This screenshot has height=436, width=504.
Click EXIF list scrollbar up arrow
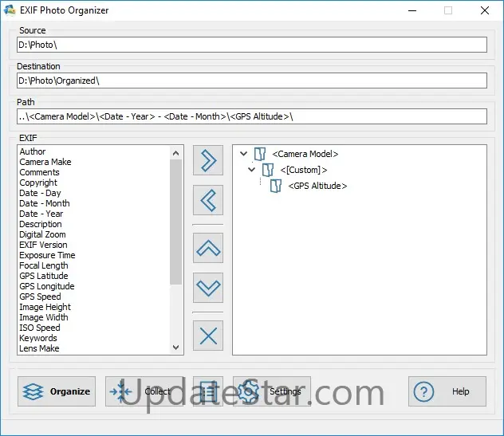[177, 151]
